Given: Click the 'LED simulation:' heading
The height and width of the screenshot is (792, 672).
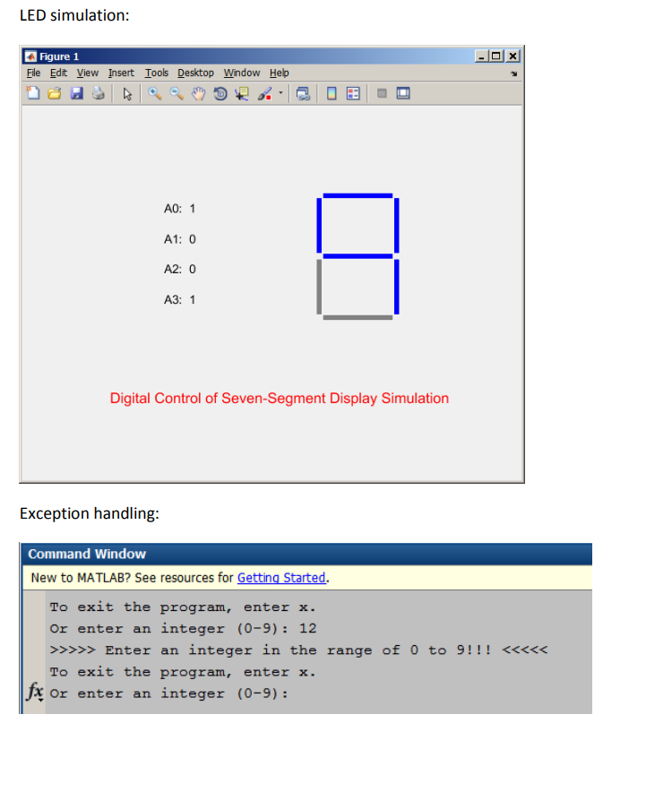Looking at the screenshot, I should (x=74, y=15).
